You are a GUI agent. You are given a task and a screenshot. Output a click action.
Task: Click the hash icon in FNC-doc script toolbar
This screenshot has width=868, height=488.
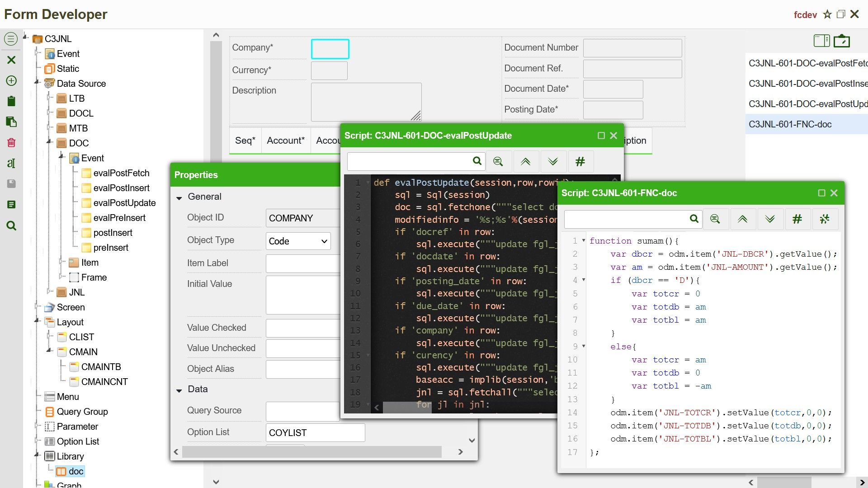(x=797, y=219)
